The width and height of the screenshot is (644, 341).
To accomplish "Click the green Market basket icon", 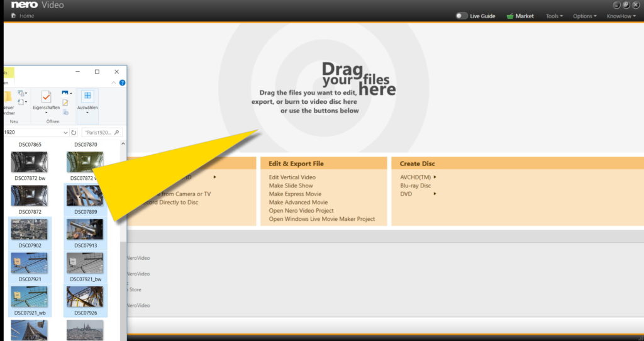I will (510, 16).
